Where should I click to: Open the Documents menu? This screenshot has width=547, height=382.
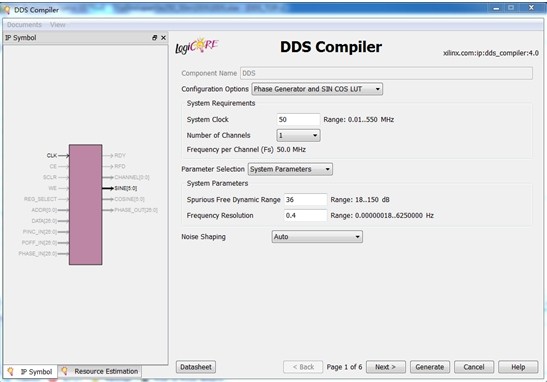pyautogui.click(x=24, y=25)
